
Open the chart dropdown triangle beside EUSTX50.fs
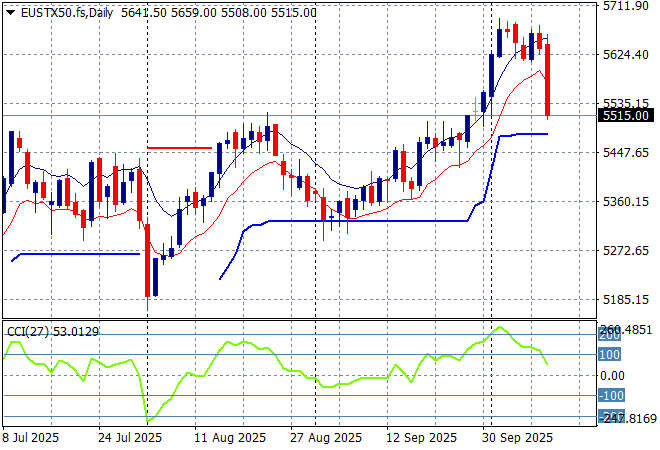click(11, 13)
